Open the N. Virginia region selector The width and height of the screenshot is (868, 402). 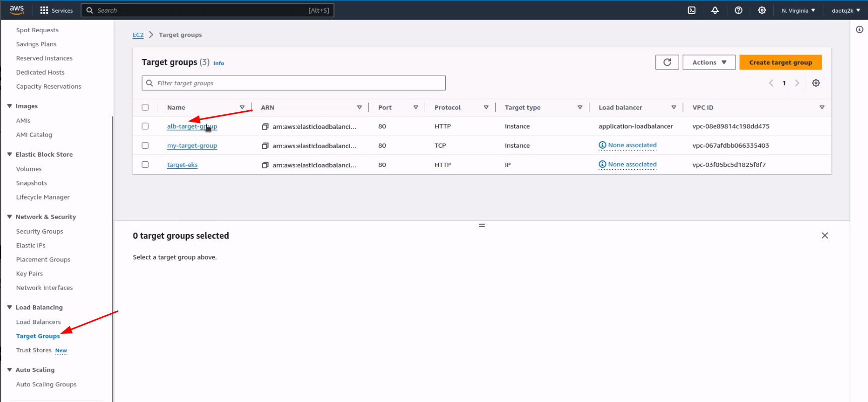click(798, 10)
